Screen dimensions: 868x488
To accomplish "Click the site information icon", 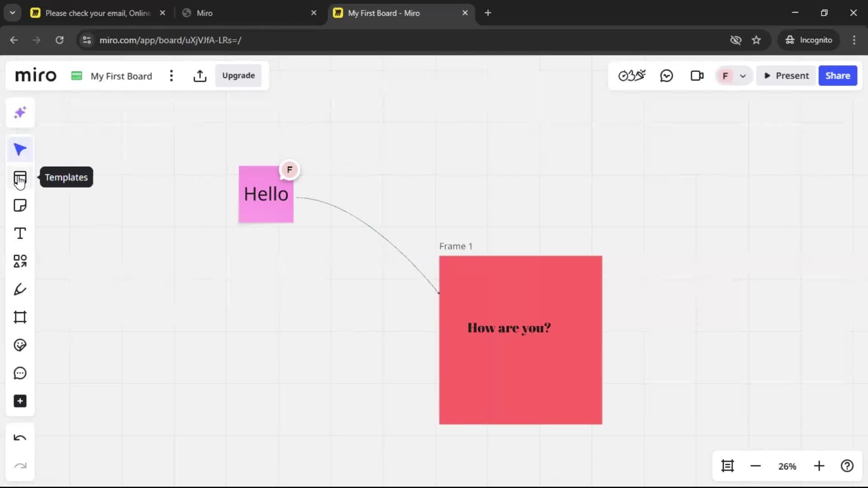I will (87, 40).
